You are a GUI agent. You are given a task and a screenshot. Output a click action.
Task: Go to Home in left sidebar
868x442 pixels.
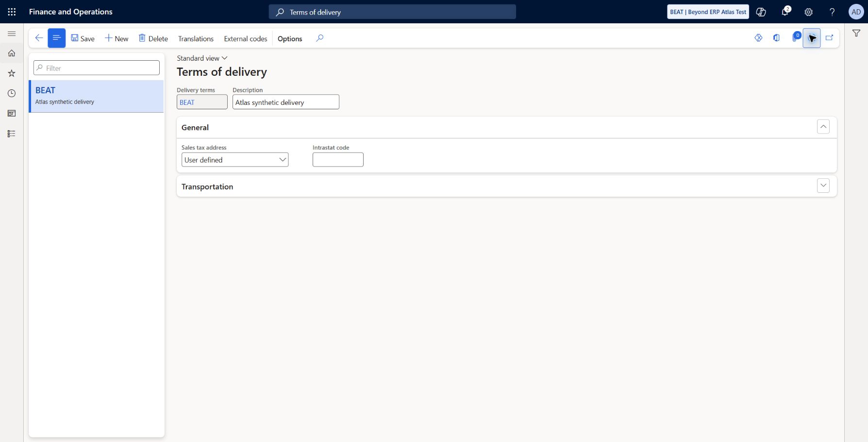click(x=12, y=53)
